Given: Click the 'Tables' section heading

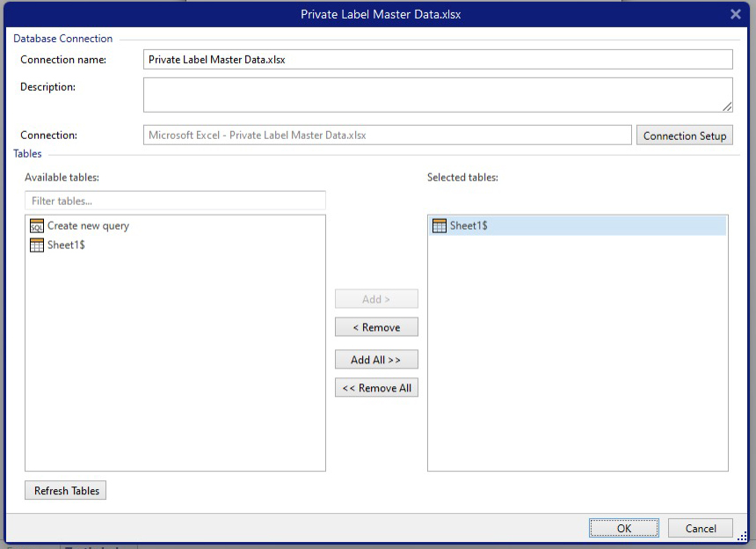Looking at the screenshot, I should (x=27, y=153).
